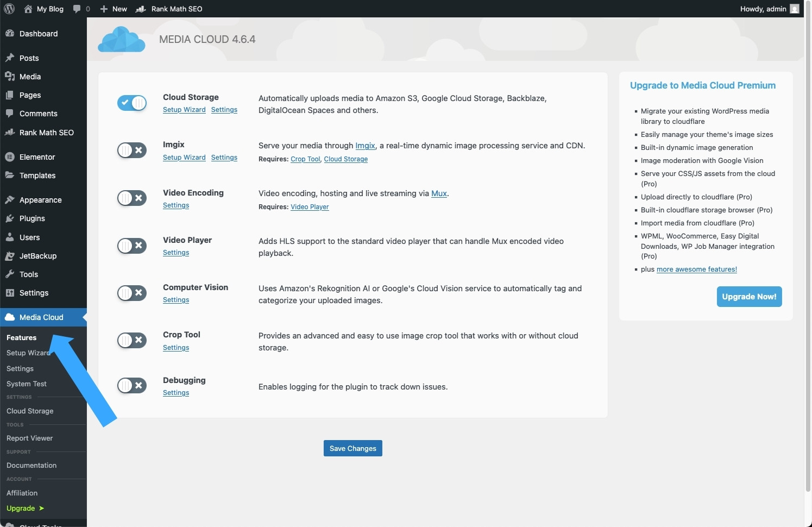Click the Elementor icon in sidebar
Viewport: 812px width, 527px height.
(x=10, y=157)
